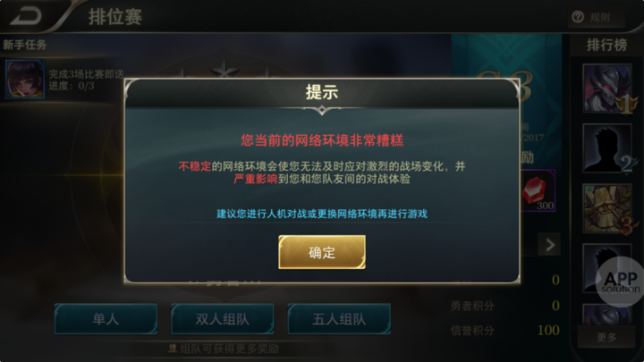This screenshot has width=644, height=362.
Task: Expand rewards with the right chevron arrow
Action: click(x=549, y=245)
